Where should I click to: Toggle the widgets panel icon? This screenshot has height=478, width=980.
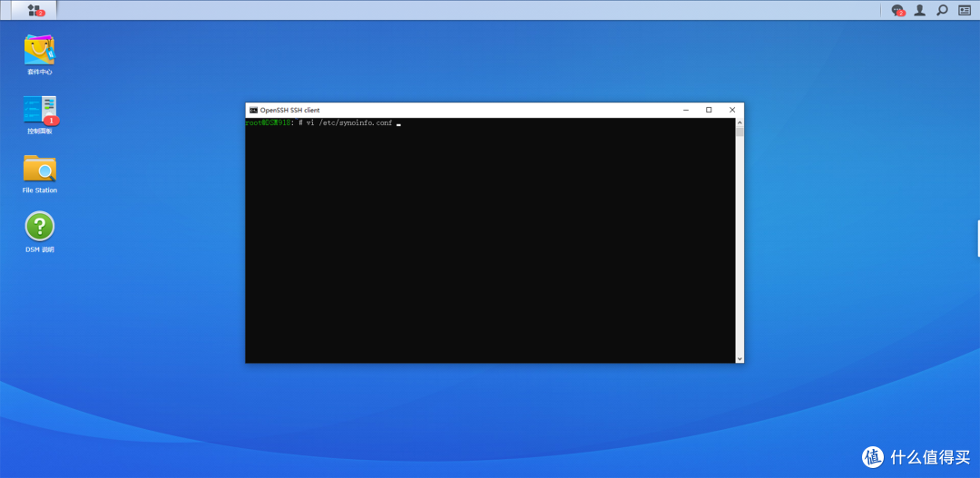pos(965,10)
